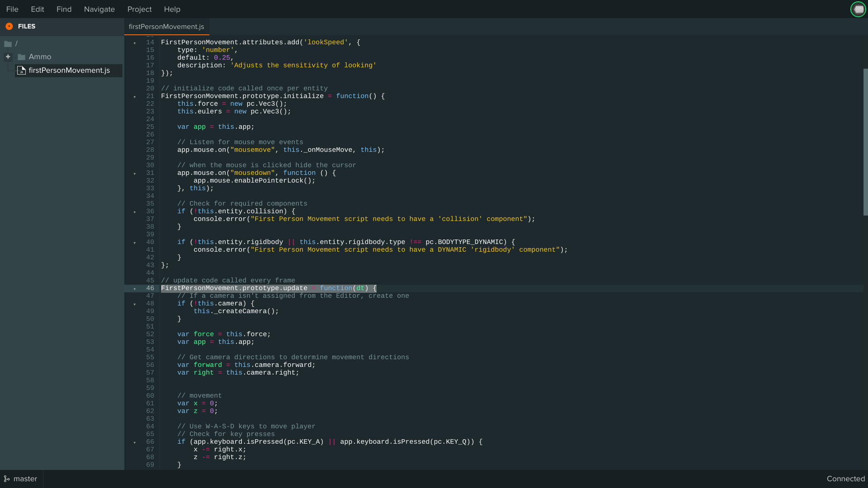Fold the code block at line 14
The width and height of the screenshot is (868, 488).
tap(135, 43)
